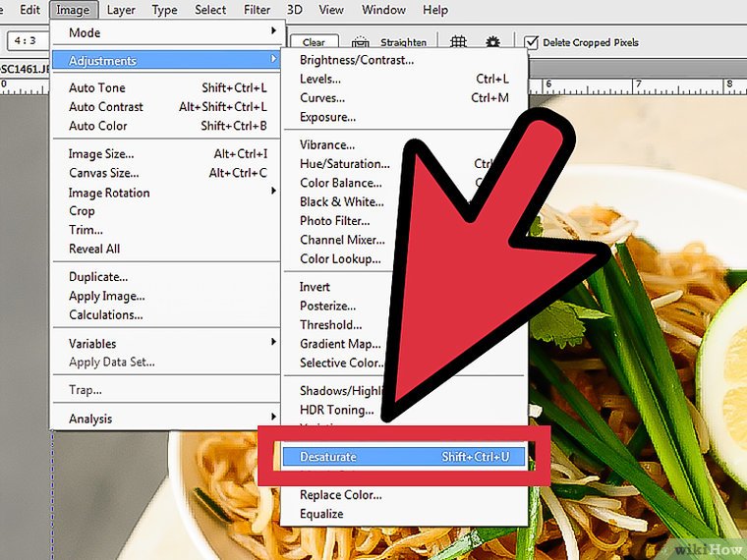Open Canvas Size dialog
Viewport: 747px width, 560px height.
[x=166, y=173]
